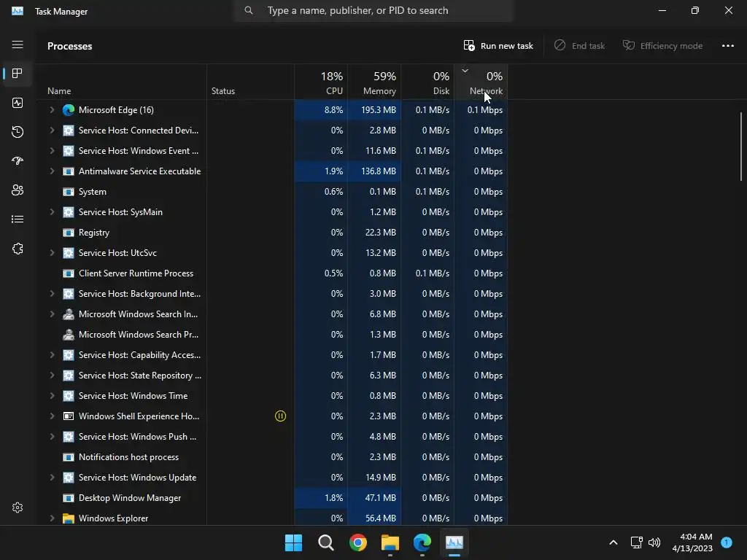Click the Efficiency mode button
This screenshot has height=560, width=747.
[x=662, y=46]
